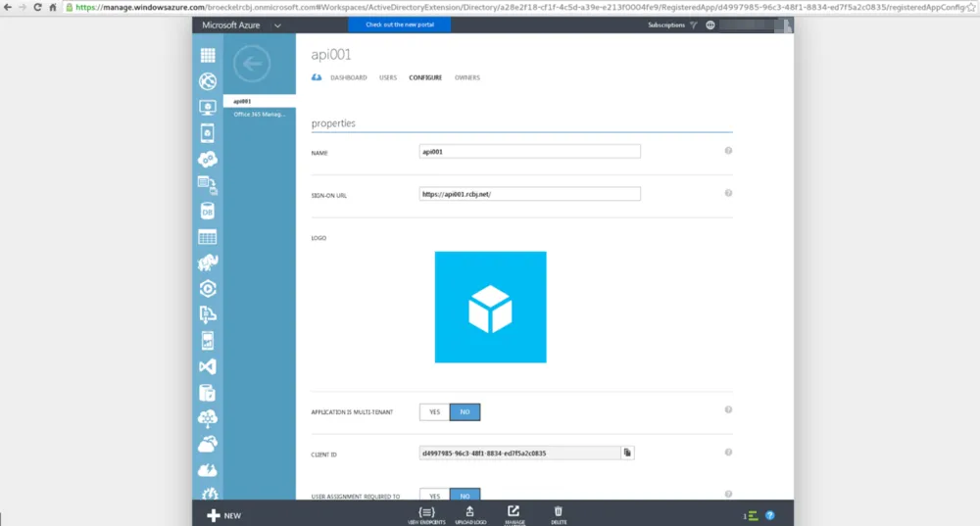Open the mobile analytics phone icon in sidebar

(208, 341)
